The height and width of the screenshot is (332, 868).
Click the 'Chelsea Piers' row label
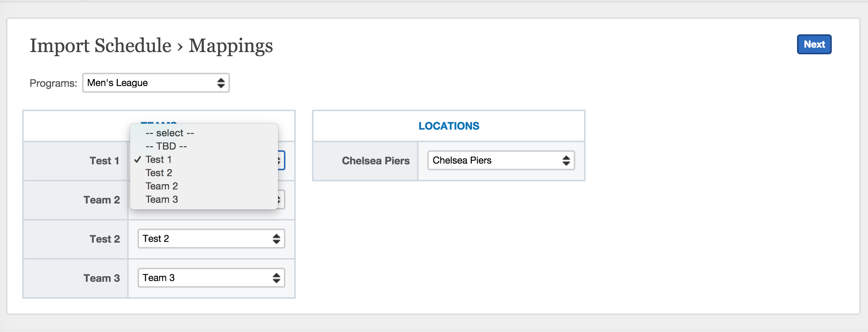tap(376, 161)
